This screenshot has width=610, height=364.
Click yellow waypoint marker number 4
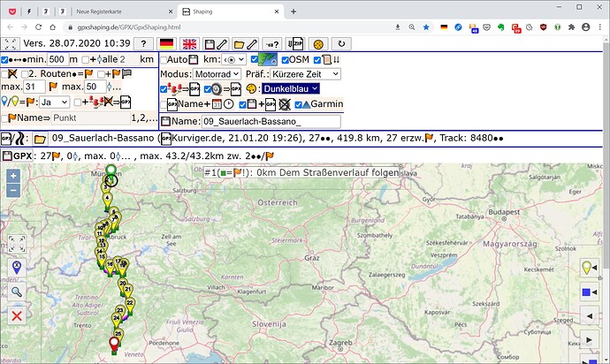tap(107, 201)
